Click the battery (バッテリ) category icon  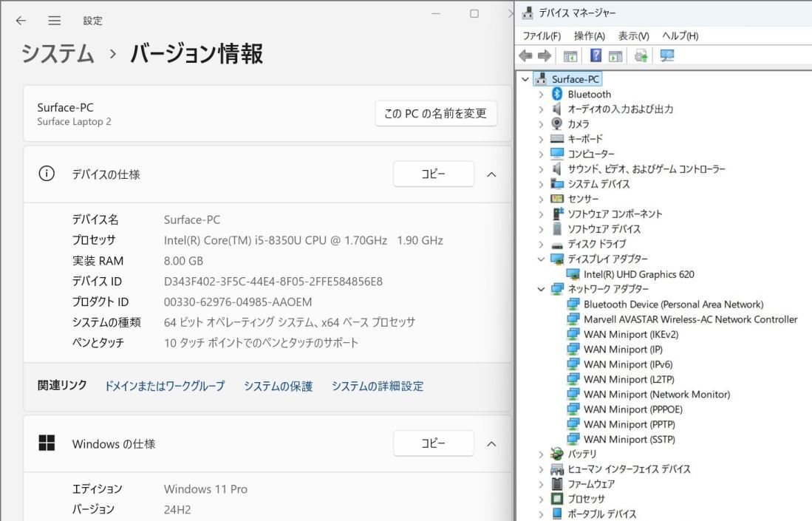(x=556, y=454)
